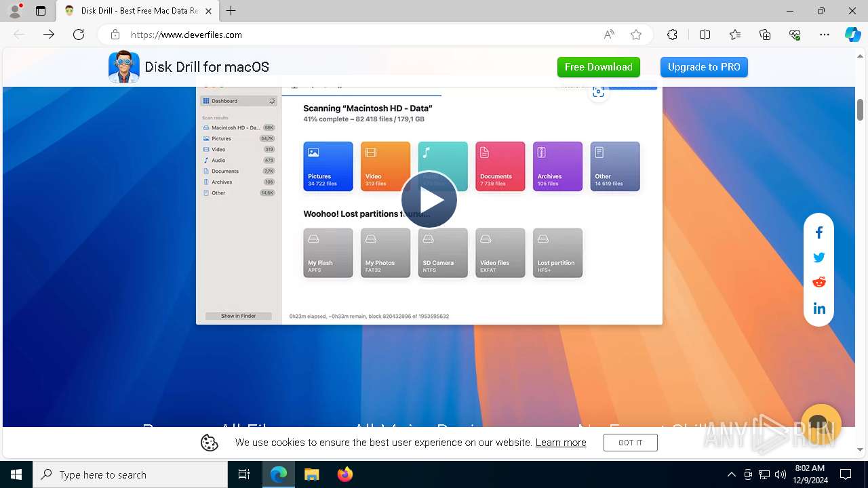Select Macintosh HD sidebar row

[239, 127]
